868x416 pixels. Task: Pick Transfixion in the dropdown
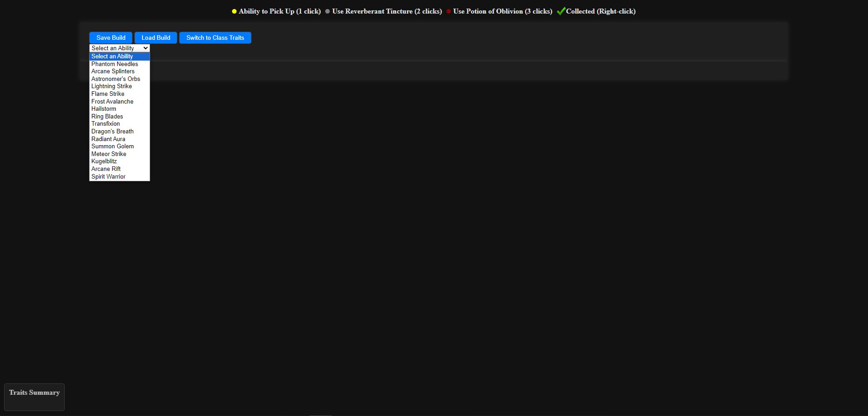119,124
